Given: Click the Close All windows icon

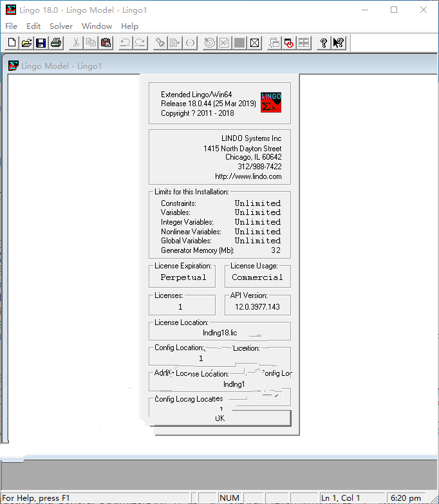Looking at the screenshot, I should click(289, 42).
